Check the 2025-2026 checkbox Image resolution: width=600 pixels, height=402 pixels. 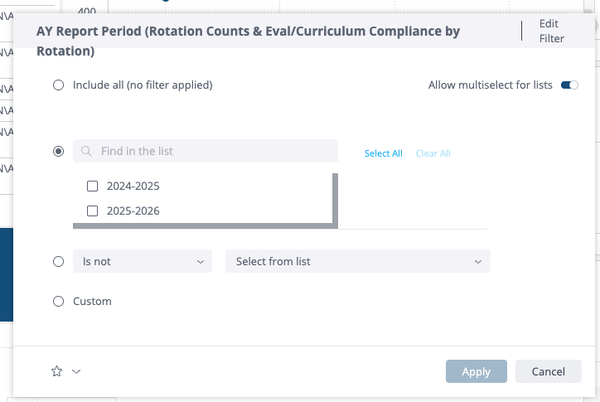pyautogui.click(x=93, y=211)
